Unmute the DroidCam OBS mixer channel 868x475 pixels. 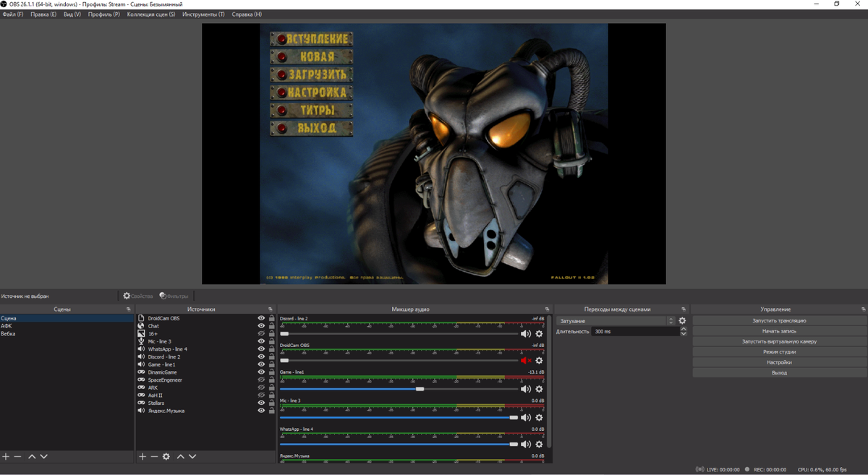click(x=526, y=361)
